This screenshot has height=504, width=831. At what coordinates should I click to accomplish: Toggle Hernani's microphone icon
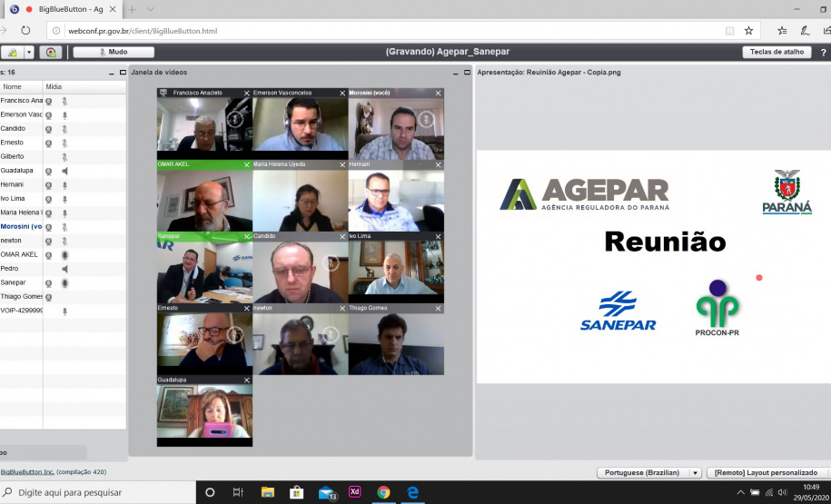[x=64, y=185]
